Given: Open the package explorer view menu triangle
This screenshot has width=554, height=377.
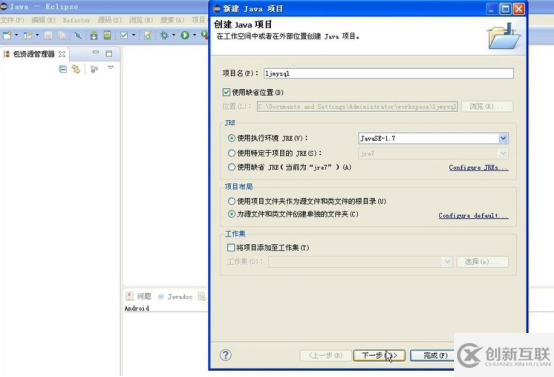Looking at the screenshot, I should (x=111, y=67).
